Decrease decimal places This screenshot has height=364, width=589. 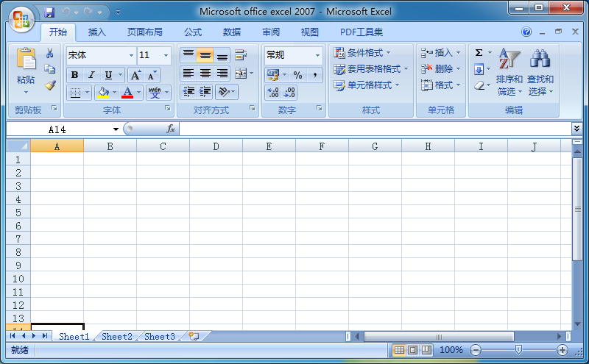289,93
